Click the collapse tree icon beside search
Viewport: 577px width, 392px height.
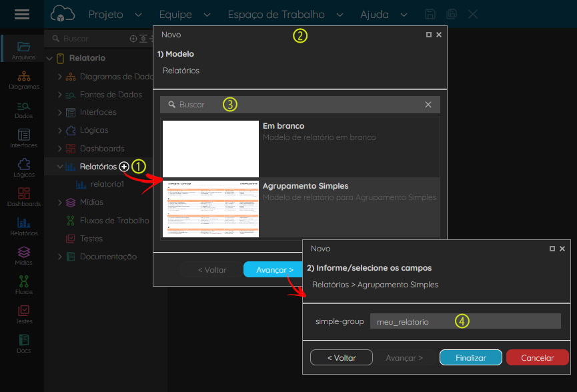point(143,39)
